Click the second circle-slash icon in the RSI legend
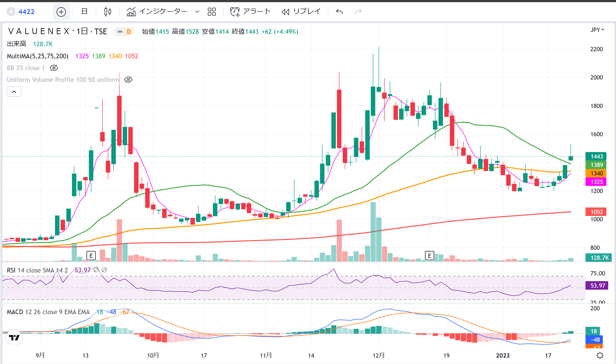 coord(104,270)
